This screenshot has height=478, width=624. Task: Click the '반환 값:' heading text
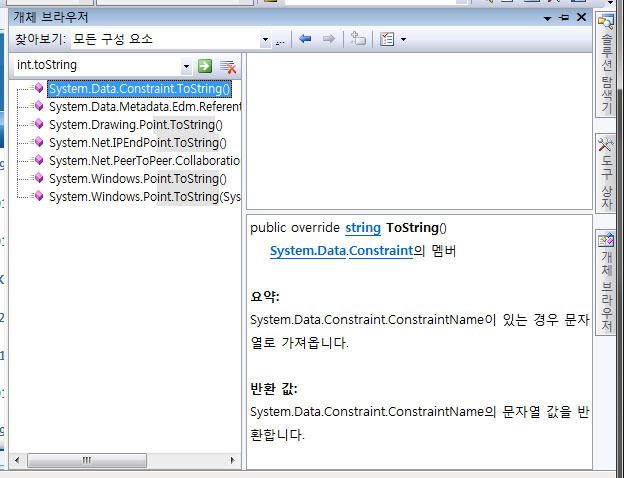(x=274, y=389)
